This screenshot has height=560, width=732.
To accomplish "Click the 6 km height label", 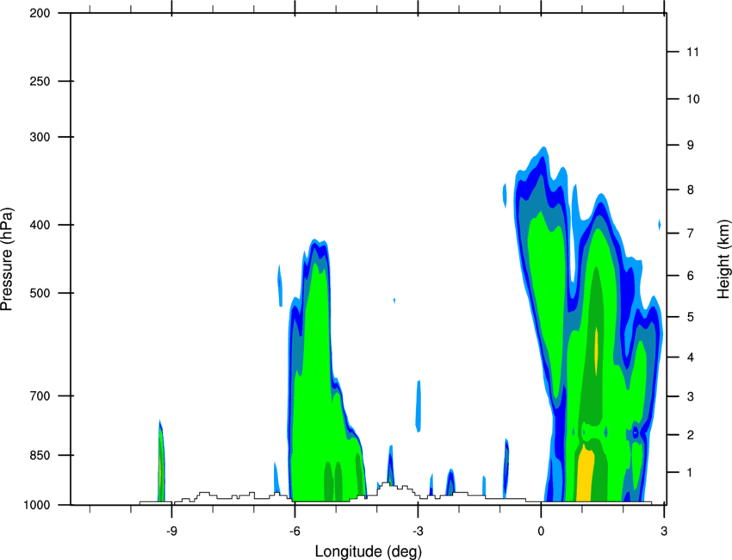I will [691, 276].
